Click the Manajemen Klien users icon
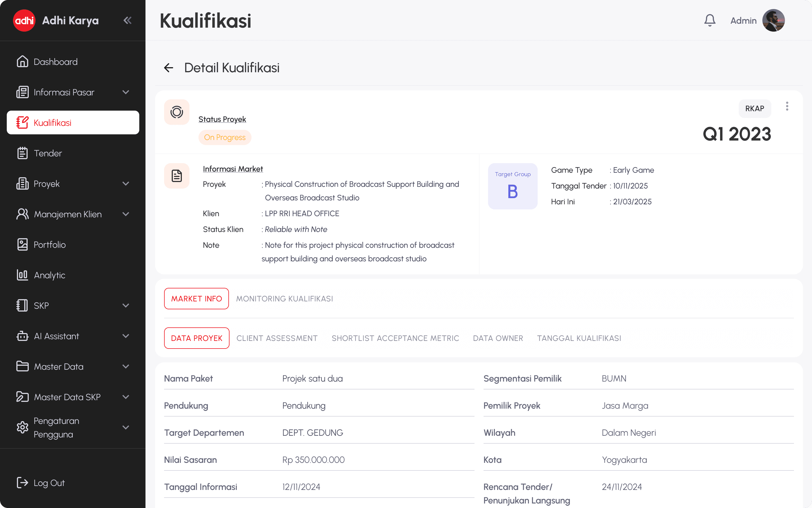Viewport: 812px width, 508px height. point(23,214)
